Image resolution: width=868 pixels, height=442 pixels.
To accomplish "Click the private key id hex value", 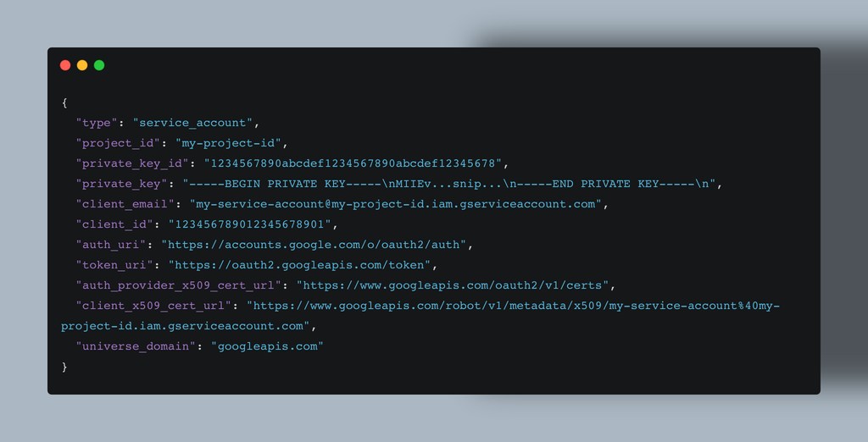I will tap(353, 163).
